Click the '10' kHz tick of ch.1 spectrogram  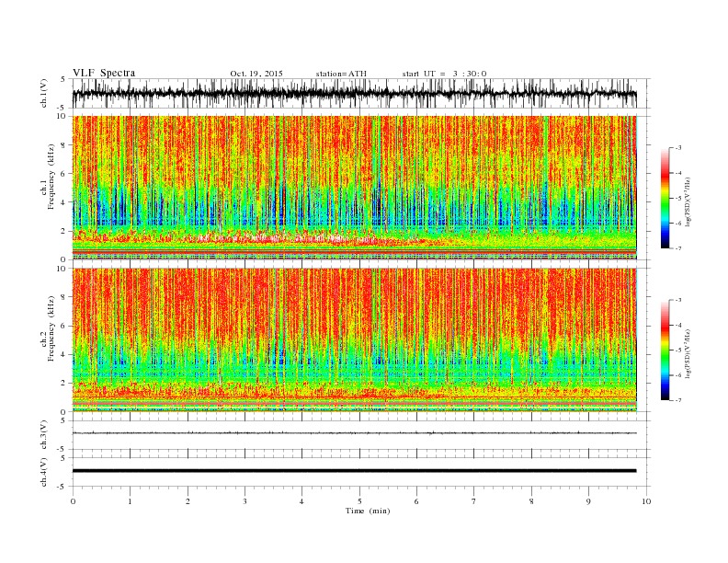tap(63, 116)
